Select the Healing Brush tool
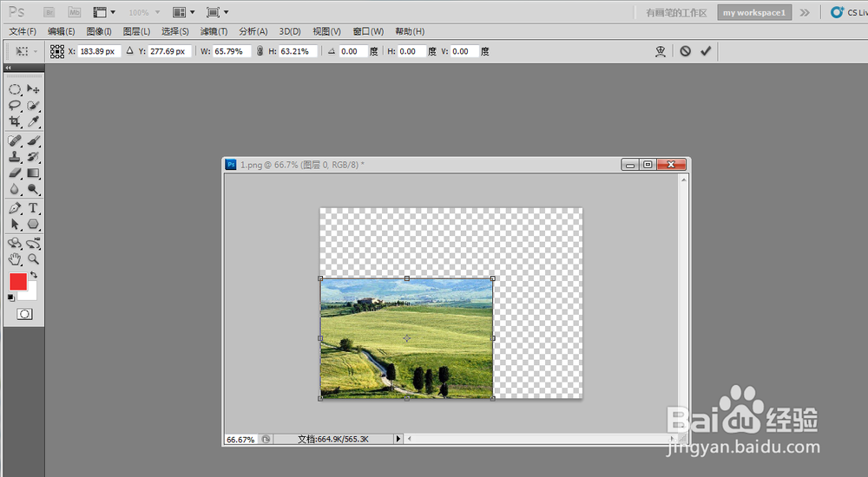The width and height of the screenshot is (868, 477). (15, 140)
